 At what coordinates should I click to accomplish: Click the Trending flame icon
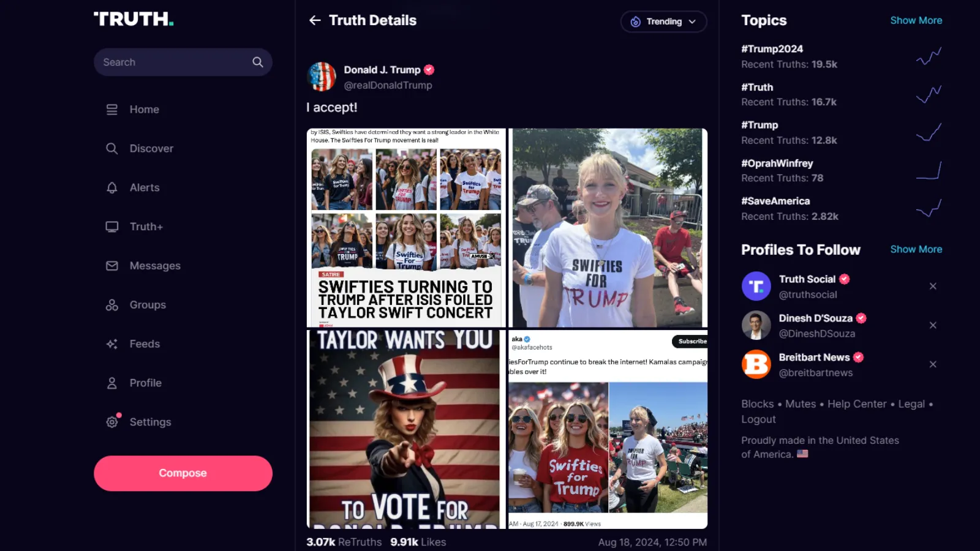(x=635, y=21)
